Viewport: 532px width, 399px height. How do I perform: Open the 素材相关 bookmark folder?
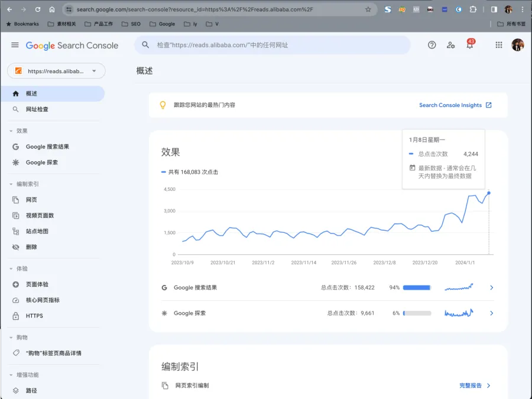click(x=61, y=24)
